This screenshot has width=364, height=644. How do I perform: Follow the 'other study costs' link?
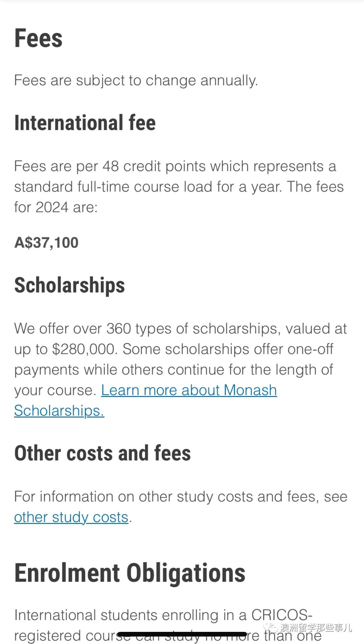click(x=71, y=517)
